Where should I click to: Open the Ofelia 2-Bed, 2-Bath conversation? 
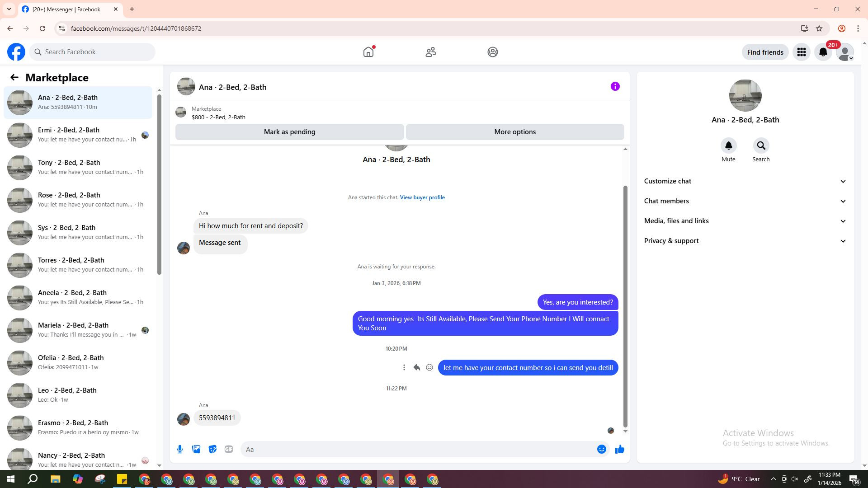(78, 362)
